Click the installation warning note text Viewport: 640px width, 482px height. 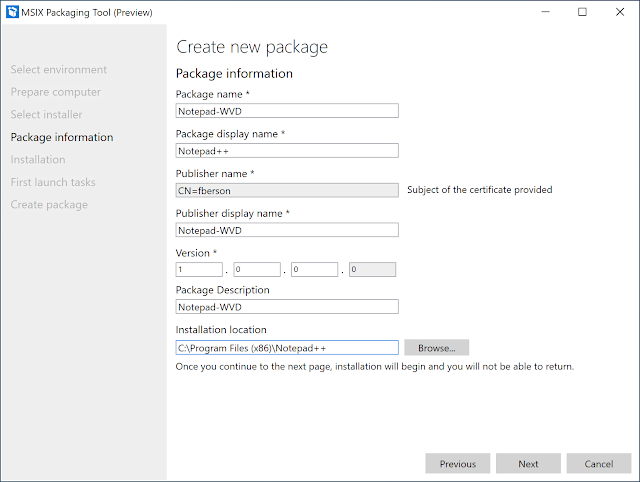click(375, 366)
